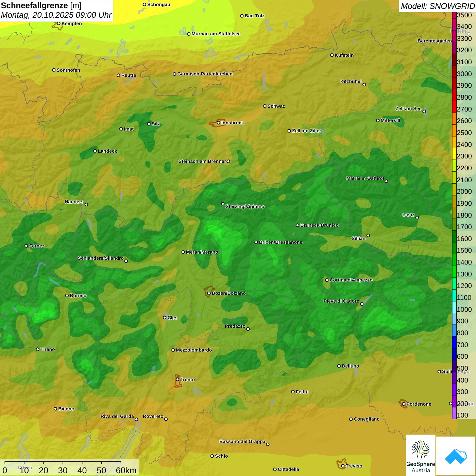Viewport: 476px width, 476px height.
Task: Click the Innsbruck city marker dot
Action: [219, 123]
